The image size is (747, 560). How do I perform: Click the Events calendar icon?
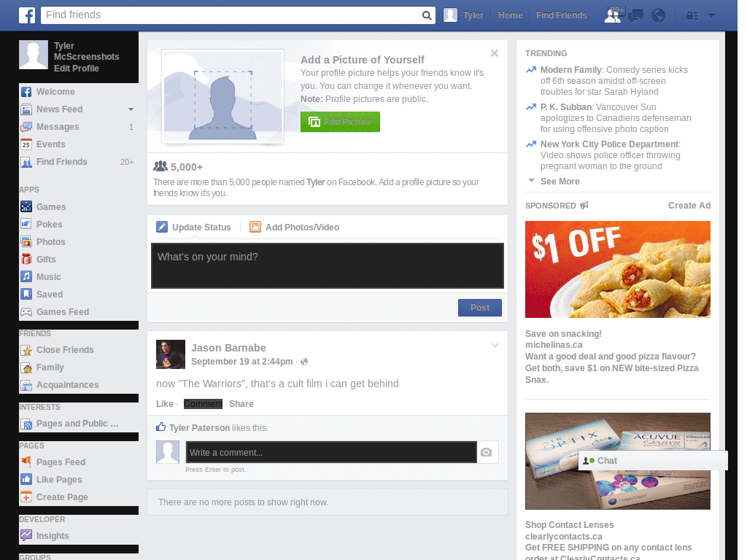26,144
